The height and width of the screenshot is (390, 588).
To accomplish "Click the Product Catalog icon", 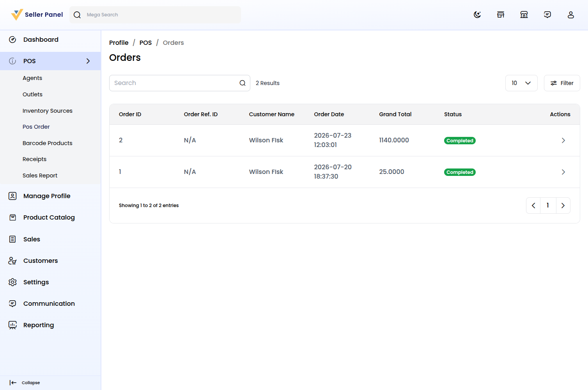I will pos(12,217).
